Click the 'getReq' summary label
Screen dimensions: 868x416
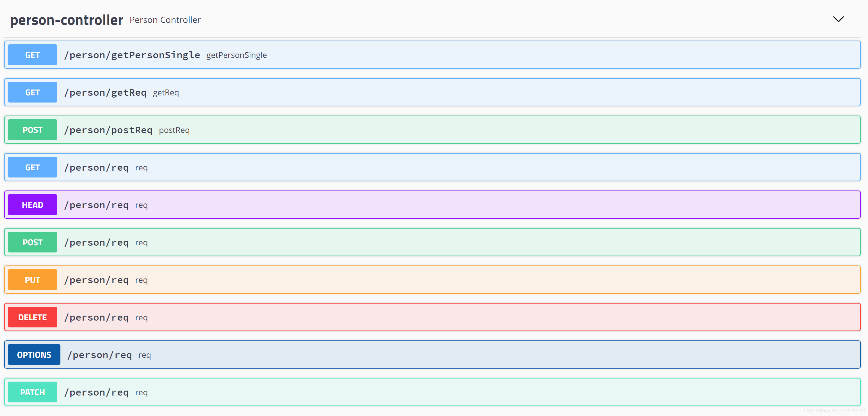coord(166,93)
